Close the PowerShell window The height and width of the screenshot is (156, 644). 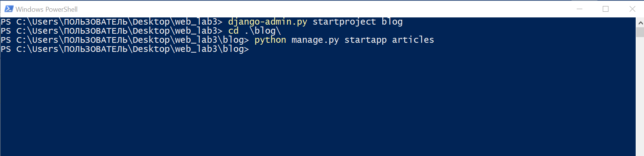tap(632, 9)
